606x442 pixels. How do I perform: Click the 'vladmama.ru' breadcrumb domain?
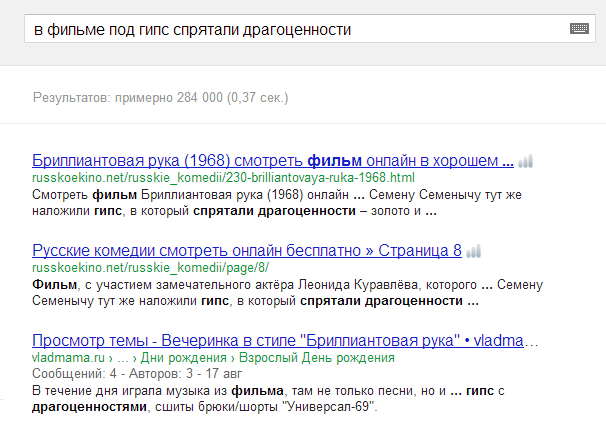click(x=68, y=358)
